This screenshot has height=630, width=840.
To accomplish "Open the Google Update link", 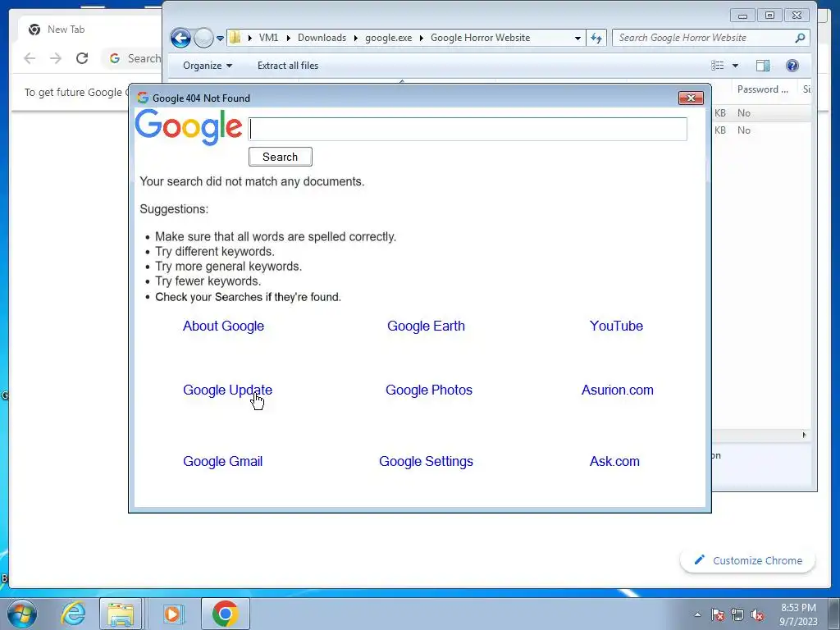I will [x=227, y=390].
